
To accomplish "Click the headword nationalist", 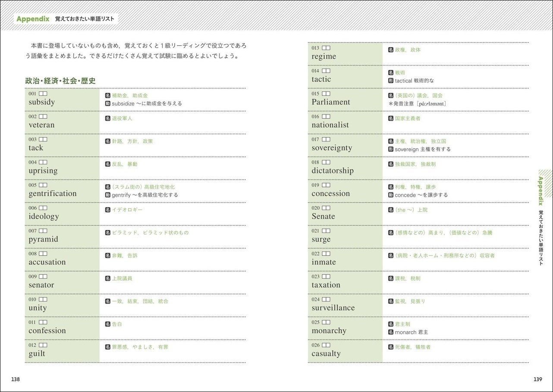I will pos(330,125).
